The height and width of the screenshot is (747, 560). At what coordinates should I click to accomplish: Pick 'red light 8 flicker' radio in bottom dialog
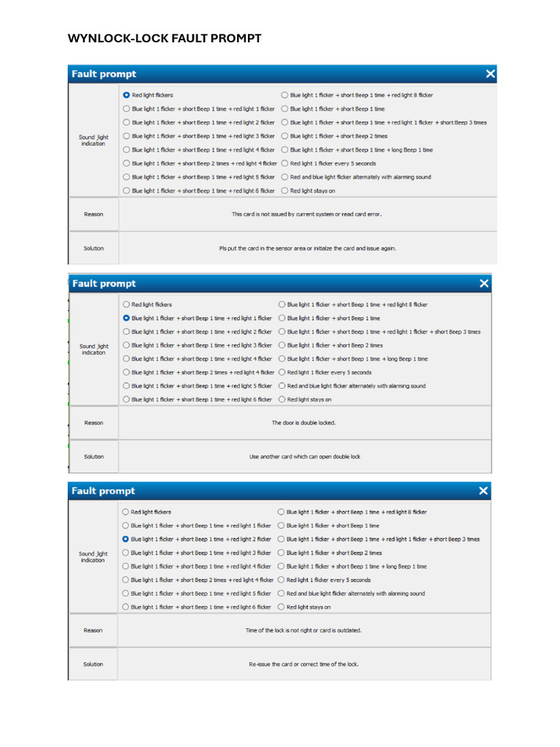click(x=281, y=511)
